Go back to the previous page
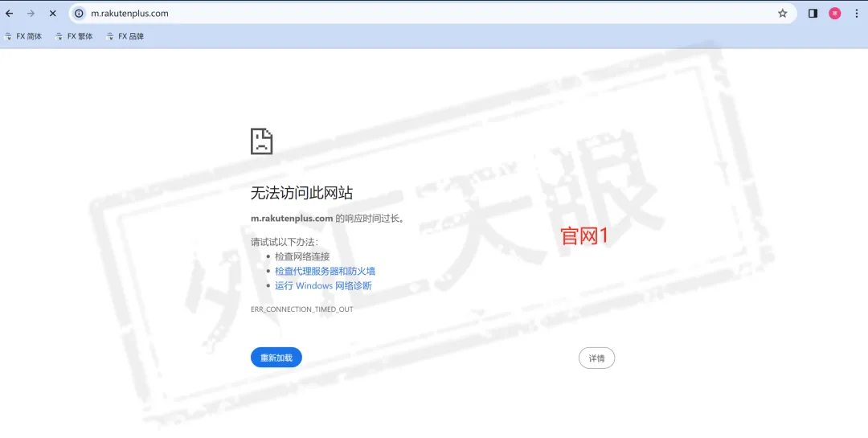The width and height of the screenshot is (868, 438). pyautogui.click(x=10, y=14)
